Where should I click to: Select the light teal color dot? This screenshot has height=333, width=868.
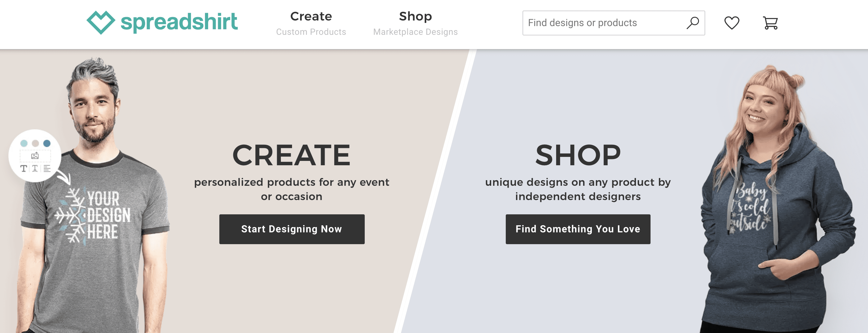pyautogui.click(x=24, y=143)
